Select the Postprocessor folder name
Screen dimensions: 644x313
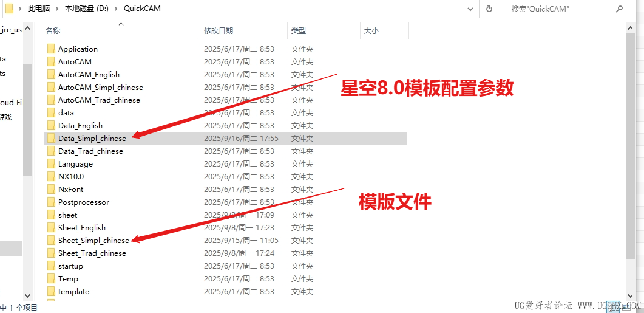pos(84,202)
